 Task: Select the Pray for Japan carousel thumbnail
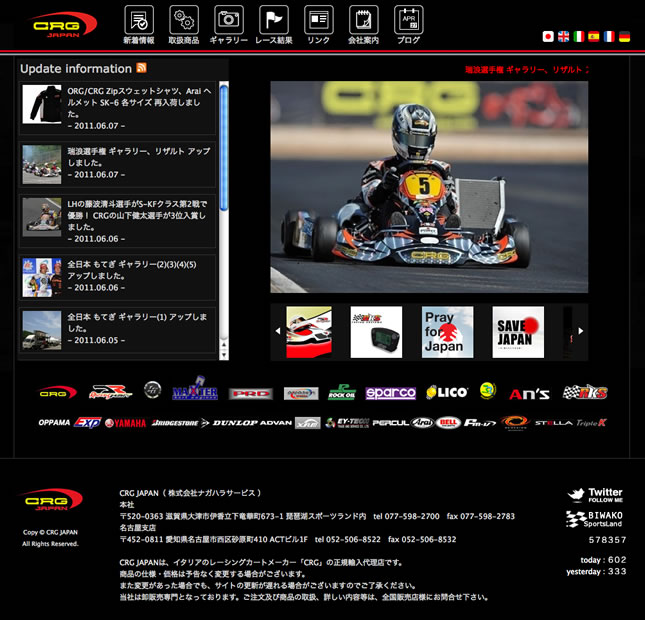pos(448,332)
